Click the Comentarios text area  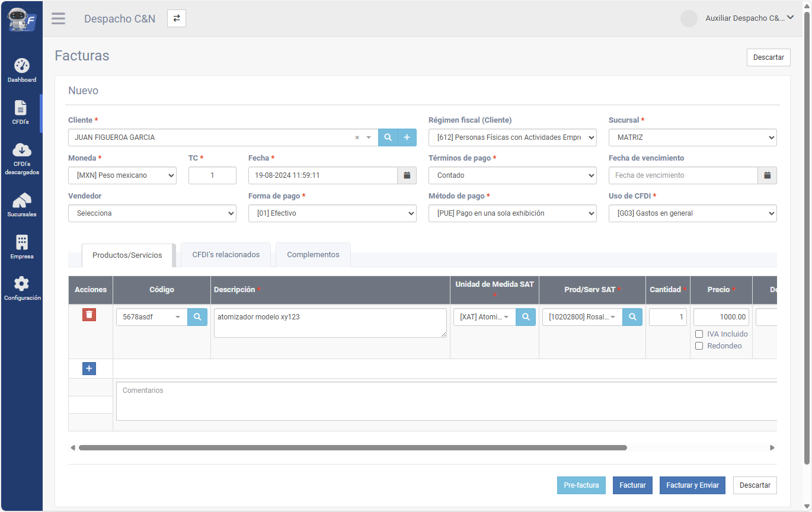(x=446, y=401)
